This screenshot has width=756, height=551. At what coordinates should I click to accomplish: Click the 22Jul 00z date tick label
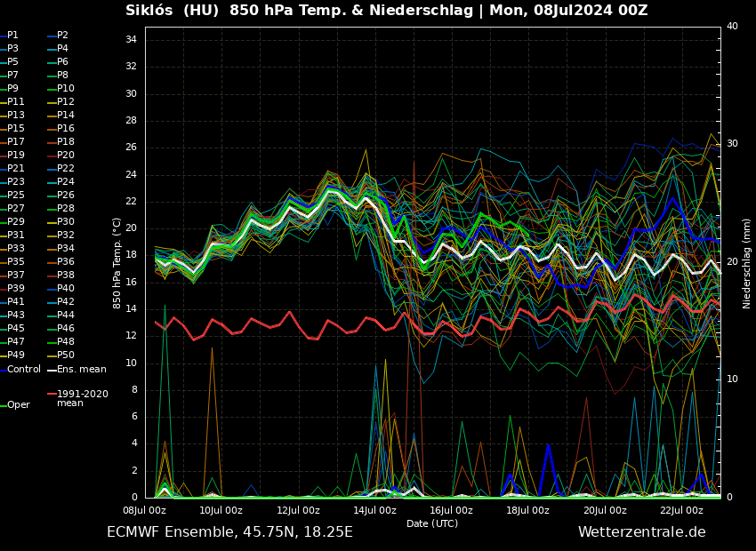(x=681, y=510)
